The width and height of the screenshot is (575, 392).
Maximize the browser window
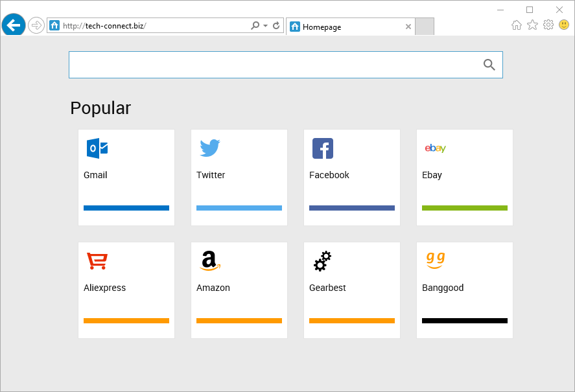[x=530, y=10]
